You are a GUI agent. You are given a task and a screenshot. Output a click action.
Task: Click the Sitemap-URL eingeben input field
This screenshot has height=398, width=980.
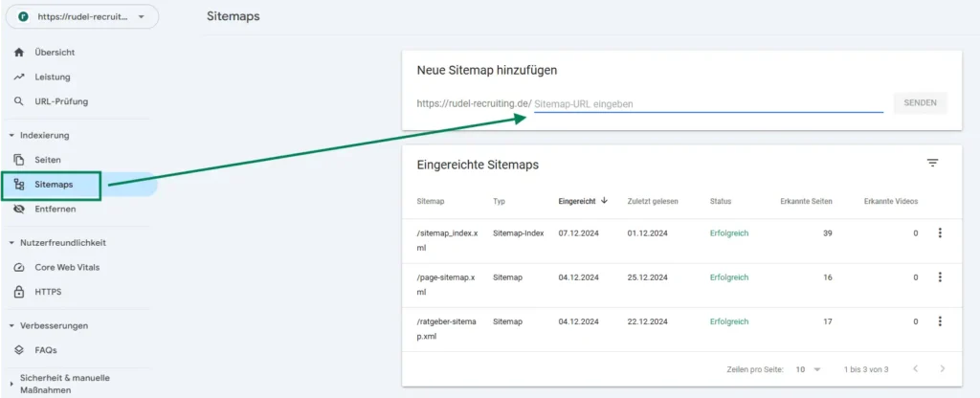pos(708,103)
